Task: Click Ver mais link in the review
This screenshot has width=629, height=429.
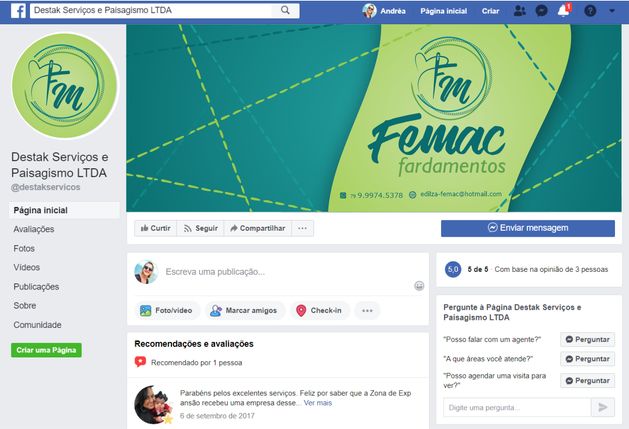Action: click(x=318, y=403)
